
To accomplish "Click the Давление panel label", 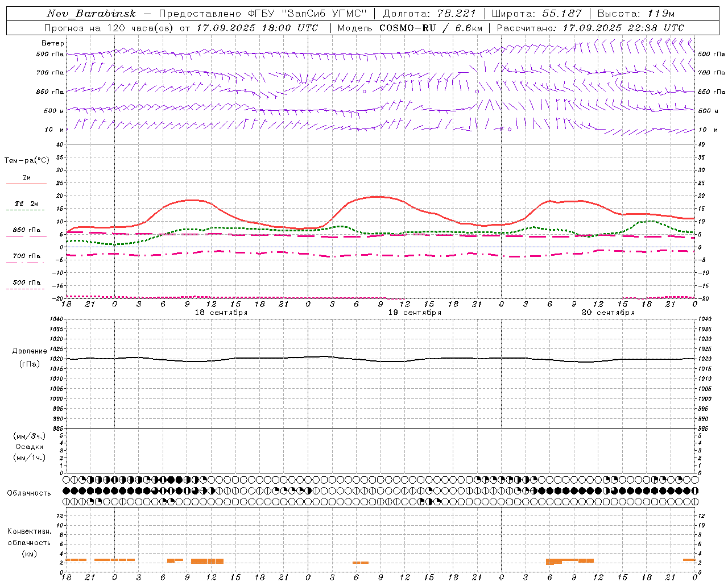I will 30,351.
